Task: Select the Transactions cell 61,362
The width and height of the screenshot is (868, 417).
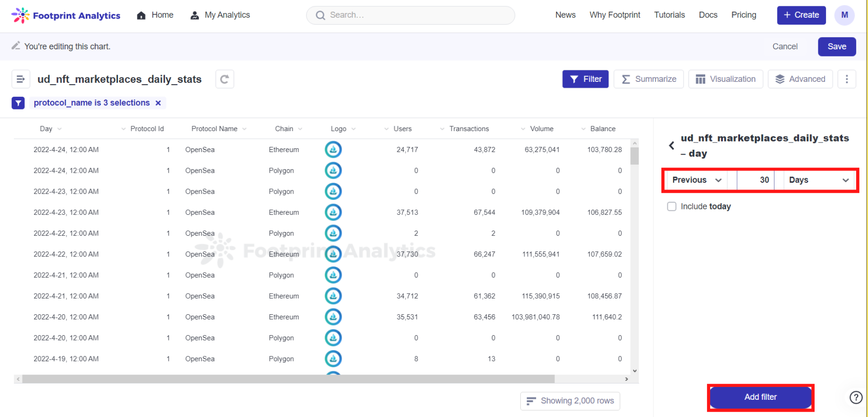Action: [484, 296]
